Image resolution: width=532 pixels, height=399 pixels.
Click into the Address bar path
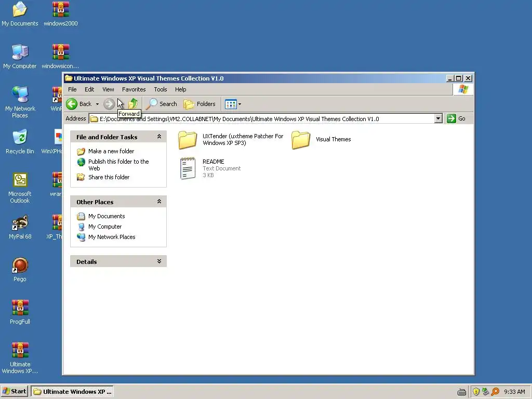[x=261, y=119]
